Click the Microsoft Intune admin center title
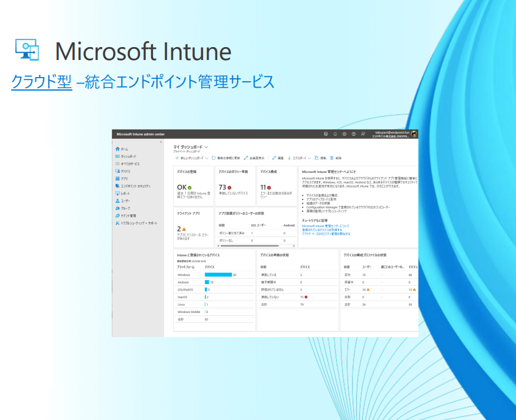This screenshot has height=420, width=516. pyautogui.click(x=141, y=134)
